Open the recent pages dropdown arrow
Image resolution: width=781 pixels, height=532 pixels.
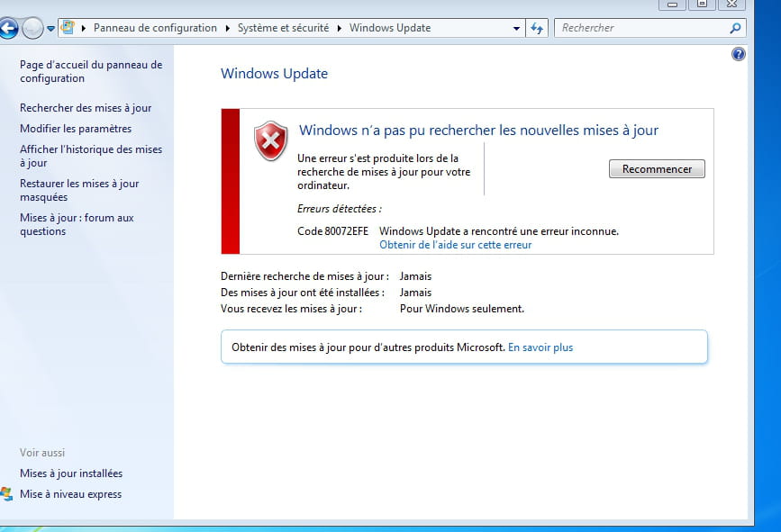(50, 29)
